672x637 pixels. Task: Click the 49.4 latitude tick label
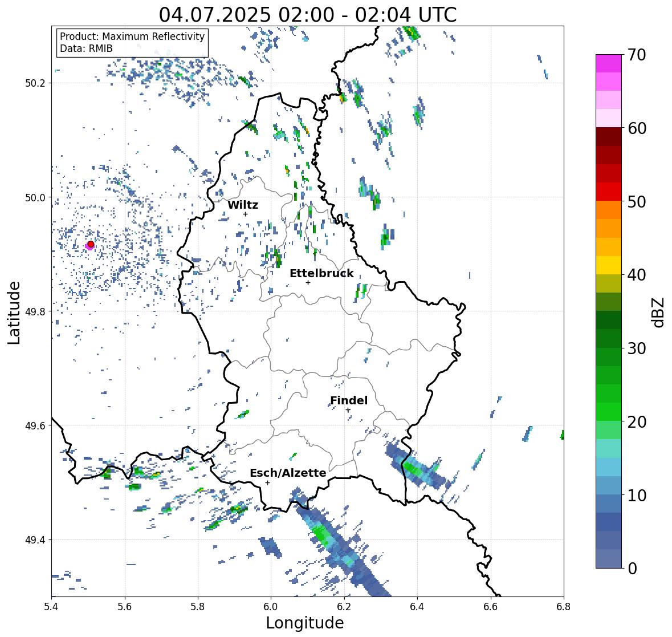pos(35,540)
